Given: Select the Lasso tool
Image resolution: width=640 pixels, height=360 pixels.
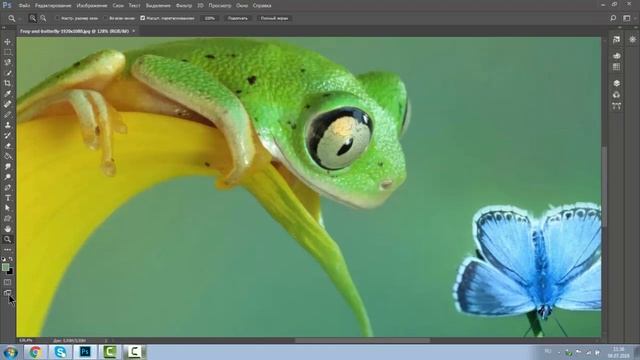Looking at the screenshot, I should (x=7, y=62).
